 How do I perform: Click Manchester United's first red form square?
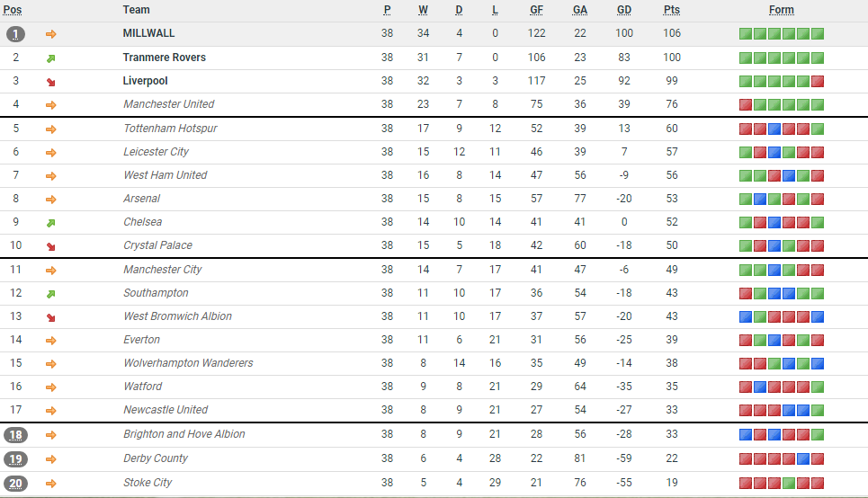(x=745, y=104)
